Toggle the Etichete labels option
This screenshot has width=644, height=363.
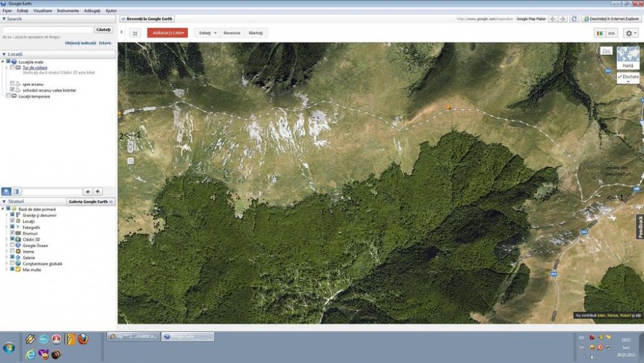click(x=628, y=77)
